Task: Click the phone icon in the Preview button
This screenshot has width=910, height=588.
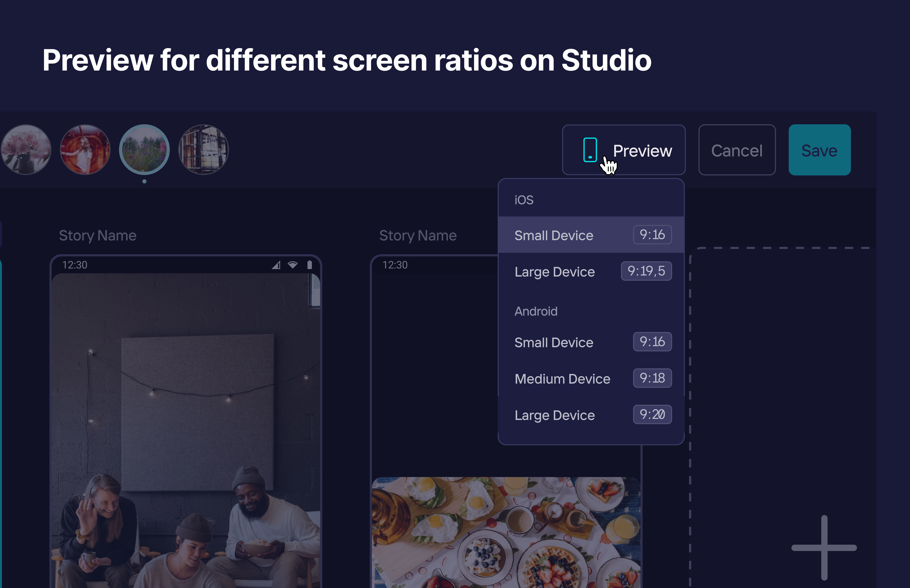Action: click(590, 150)
